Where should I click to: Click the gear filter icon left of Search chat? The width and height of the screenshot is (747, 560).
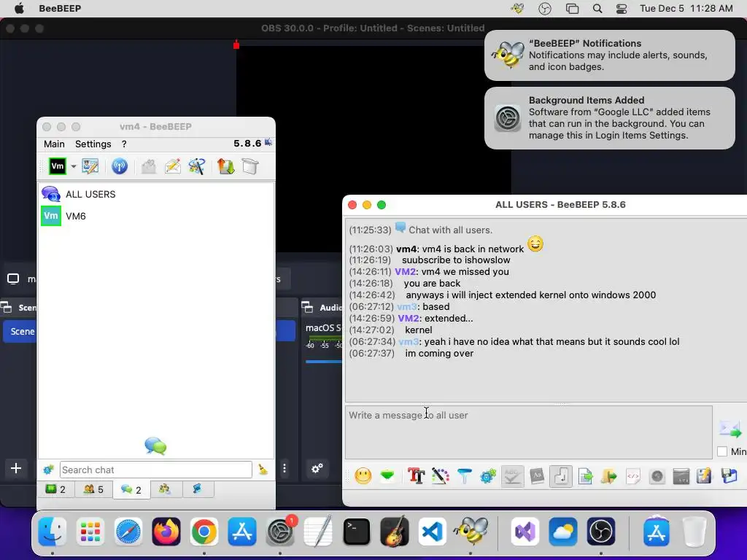[48, 470]
